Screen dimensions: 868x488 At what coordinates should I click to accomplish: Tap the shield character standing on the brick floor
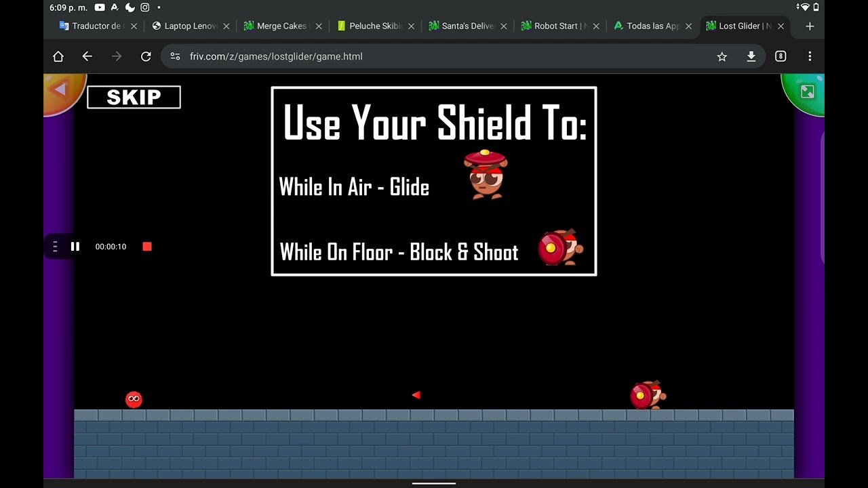[x=648, y=395]
